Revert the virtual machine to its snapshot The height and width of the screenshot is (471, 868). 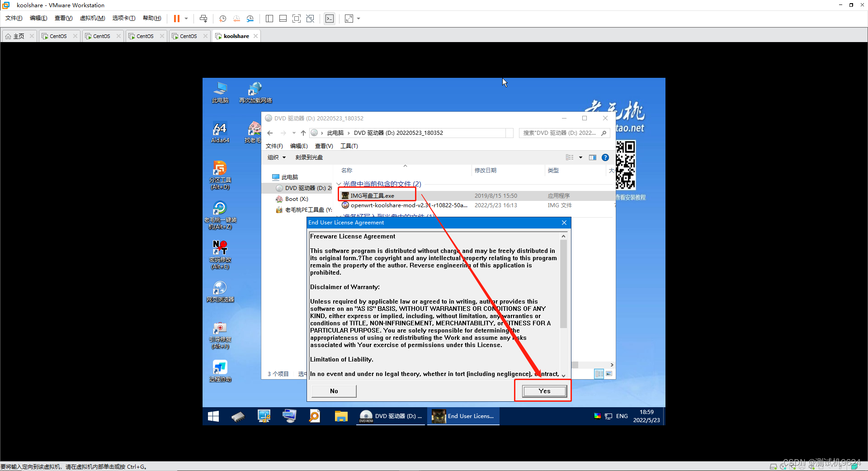click(236, 19)
